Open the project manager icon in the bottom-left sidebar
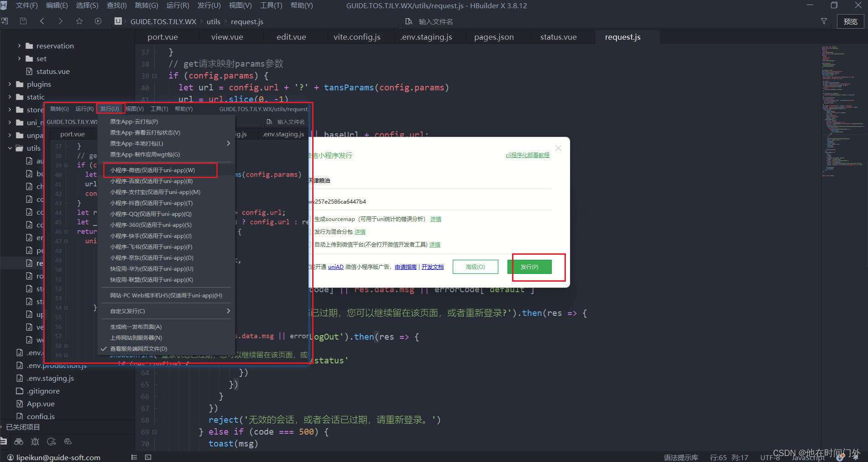This screenshot has width=868, height=462. 4,441
